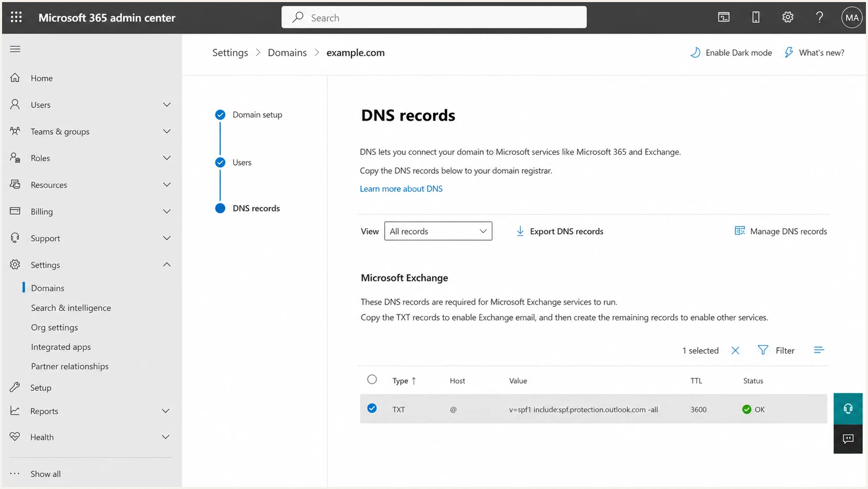Expand the Users menu chevron
The height and width of the screenshot is (489, 868).
(x=167, y=104)
